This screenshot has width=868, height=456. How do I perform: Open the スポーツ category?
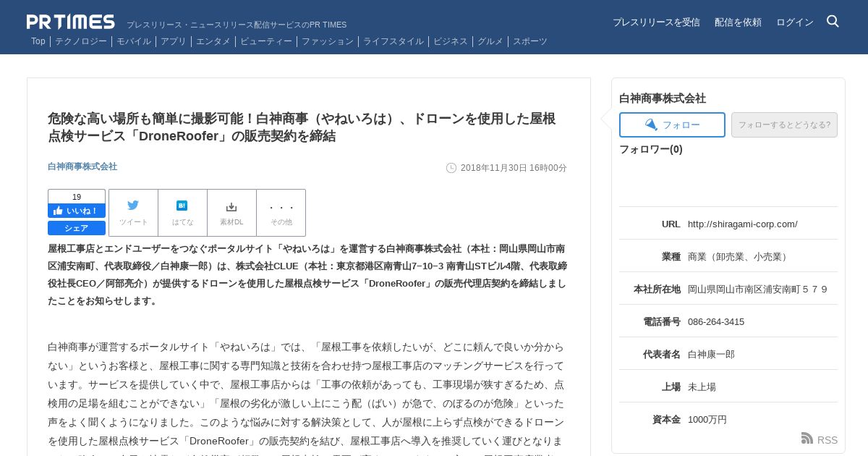pyautogui.click(x=530, y=41)
